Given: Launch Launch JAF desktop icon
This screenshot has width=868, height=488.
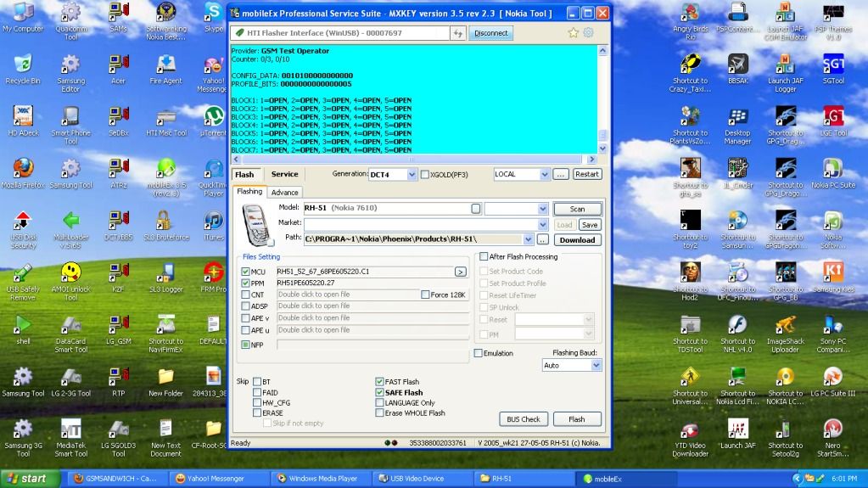Looking at the screenshot, I should point(738,434).
